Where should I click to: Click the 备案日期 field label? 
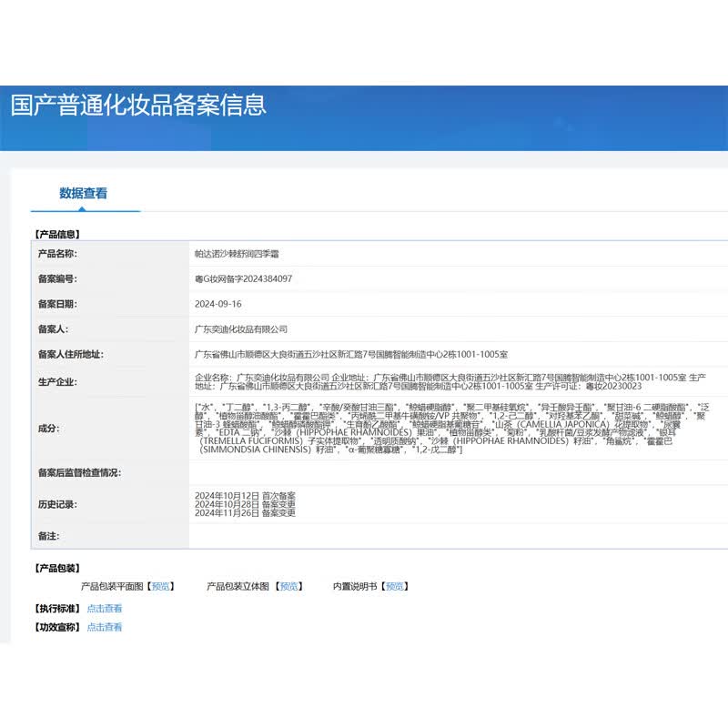tap(57, 304)
